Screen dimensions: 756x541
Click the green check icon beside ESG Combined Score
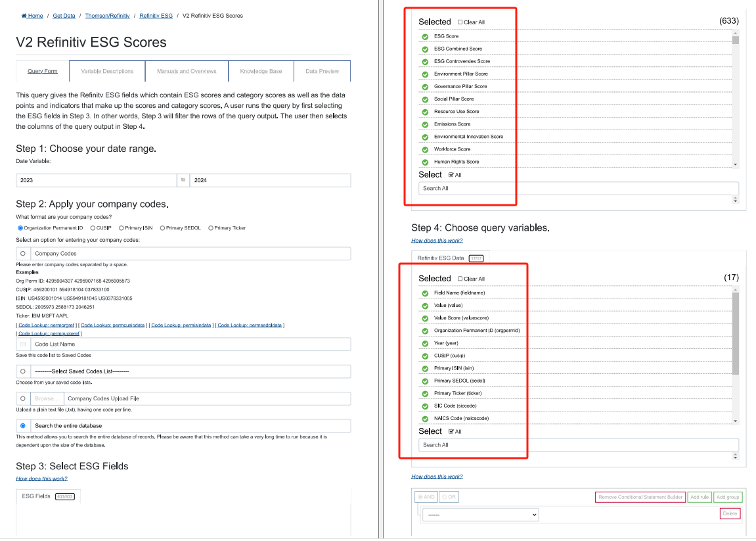[425, 49]
